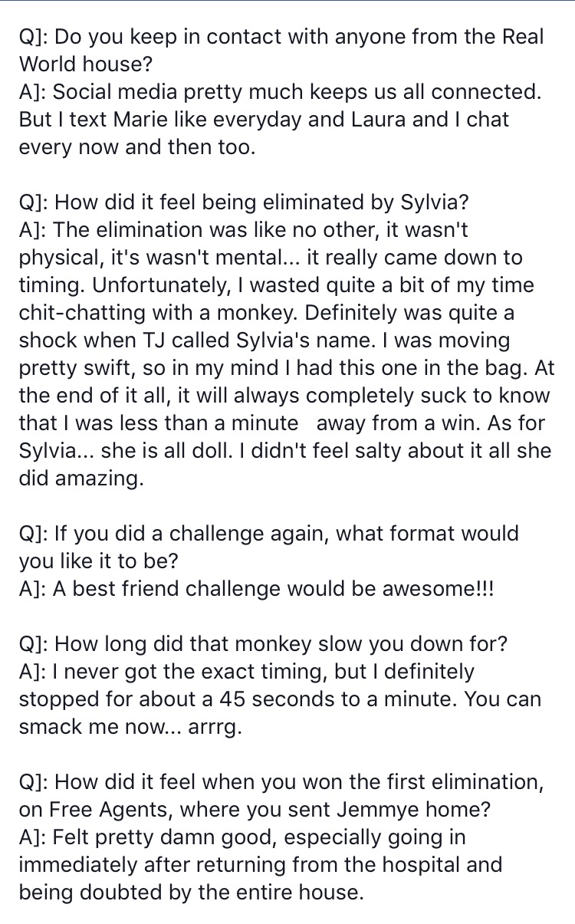Click the question about the challenge format
Image resolution: width=575 pixels, height=924 pixels.
point(268,546)
